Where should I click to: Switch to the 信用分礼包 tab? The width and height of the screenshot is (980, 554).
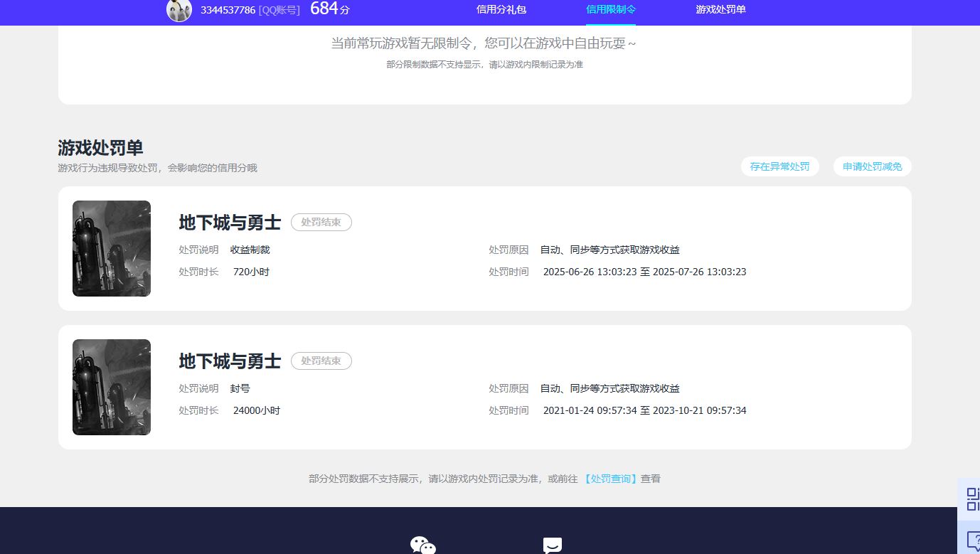tap(501, 10)
